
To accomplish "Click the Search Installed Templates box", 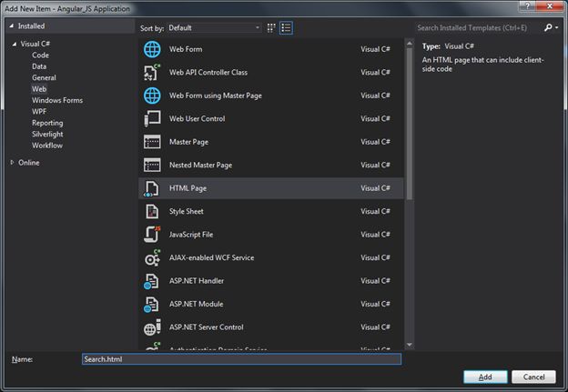I will 479,28.
